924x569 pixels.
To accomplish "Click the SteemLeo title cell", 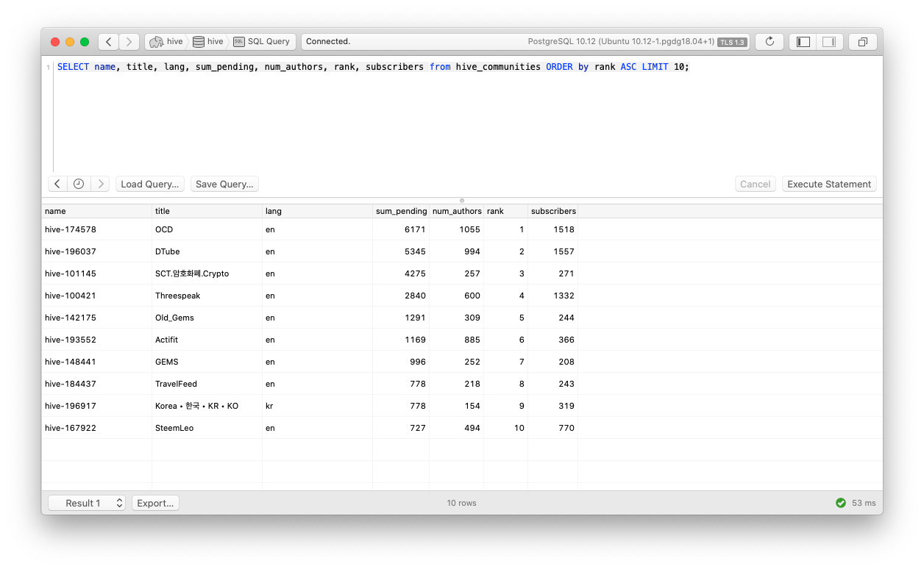I will point(207,428).
